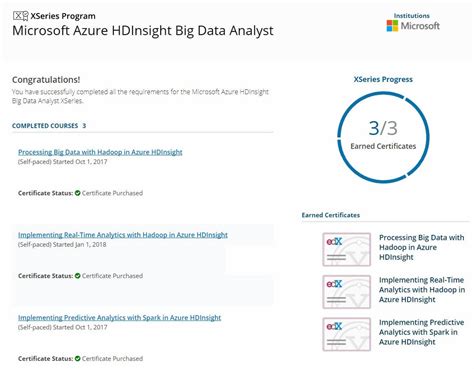Viewport: 474px width, 369px height.
Task: Open the Predictive Analytics certificate thumbnail
Action: (x=346, y=334)
